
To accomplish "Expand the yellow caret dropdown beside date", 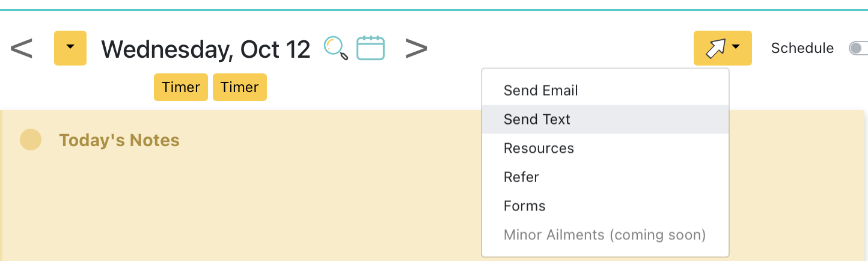I will click(x=70, y=48).
